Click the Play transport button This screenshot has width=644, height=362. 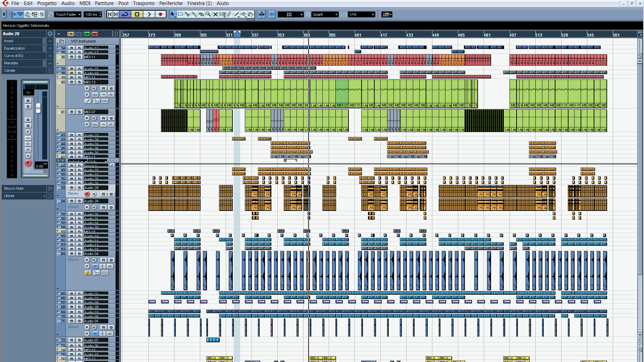tap(149, 14)
